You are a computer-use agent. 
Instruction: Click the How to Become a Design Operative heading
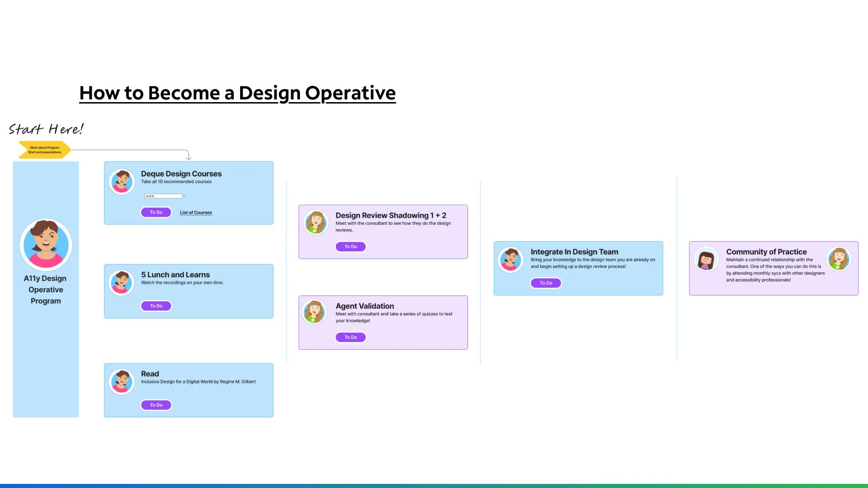click(237, 93)
